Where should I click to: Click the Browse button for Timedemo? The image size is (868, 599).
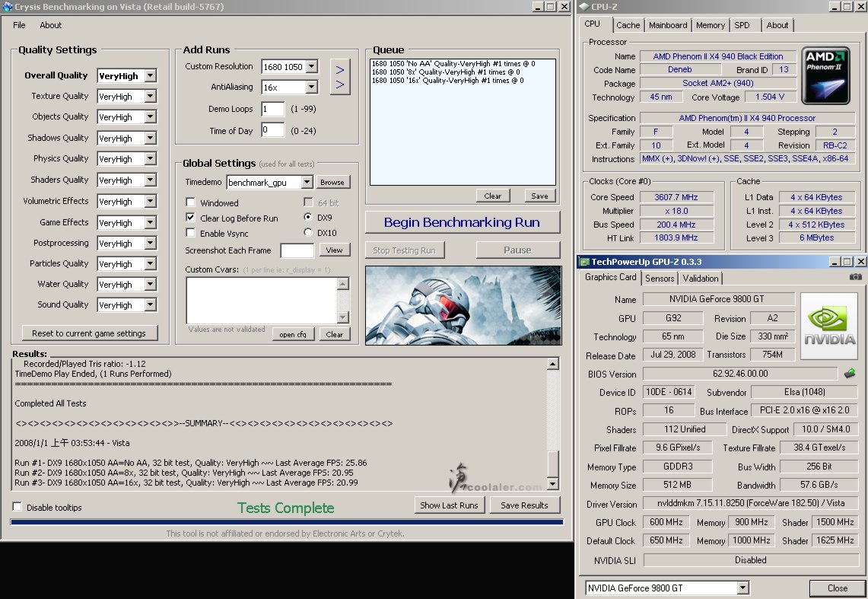332,182
